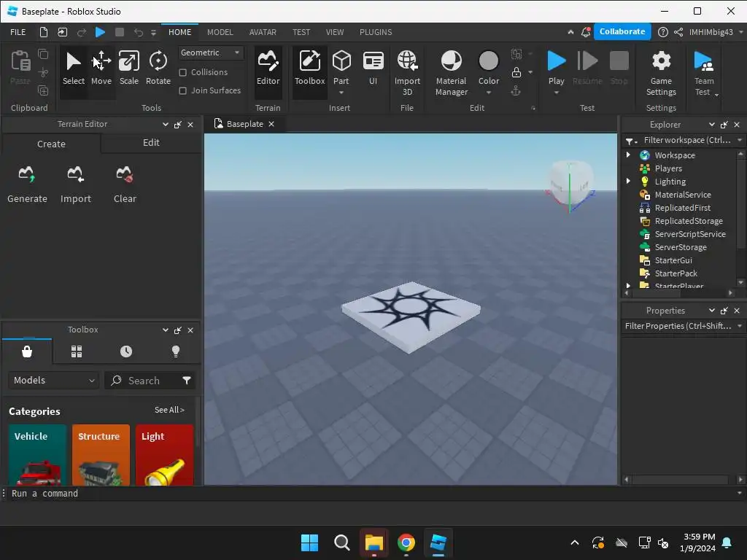The width and height of the screenshot is (747, 560).
Task: Click the anchor tool icon
Action: [516, 90]
